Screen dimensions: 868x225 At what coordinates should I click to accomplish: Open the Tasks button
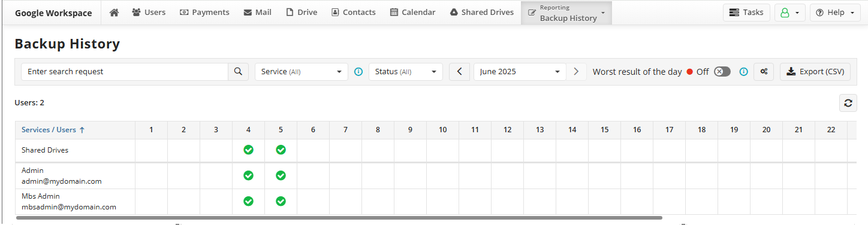(x=746, y=13)
